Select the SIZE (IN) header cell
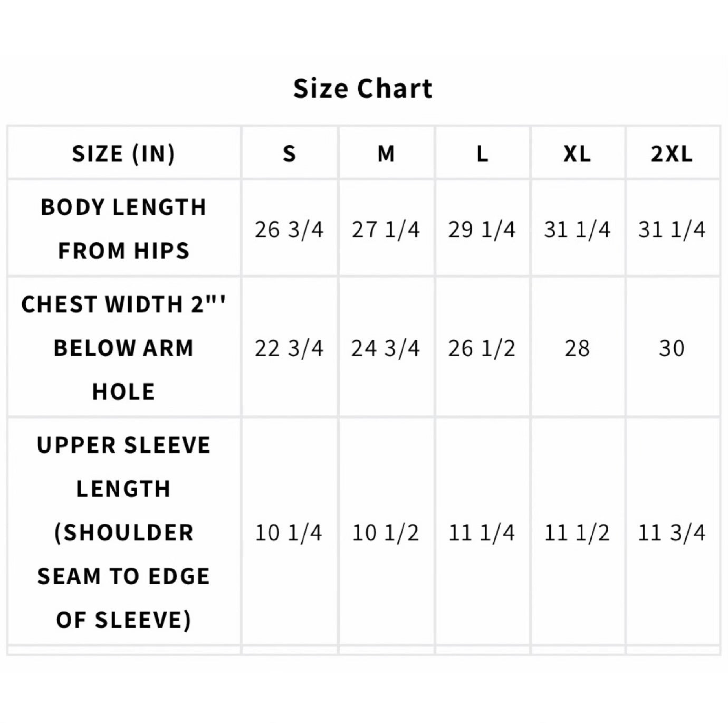 point(123,154)
